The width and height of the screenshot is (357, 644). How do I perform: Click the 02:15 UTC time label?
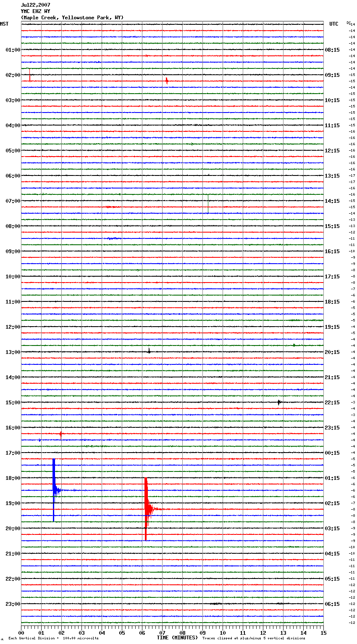pyautogui.click(x=332, y=503)
